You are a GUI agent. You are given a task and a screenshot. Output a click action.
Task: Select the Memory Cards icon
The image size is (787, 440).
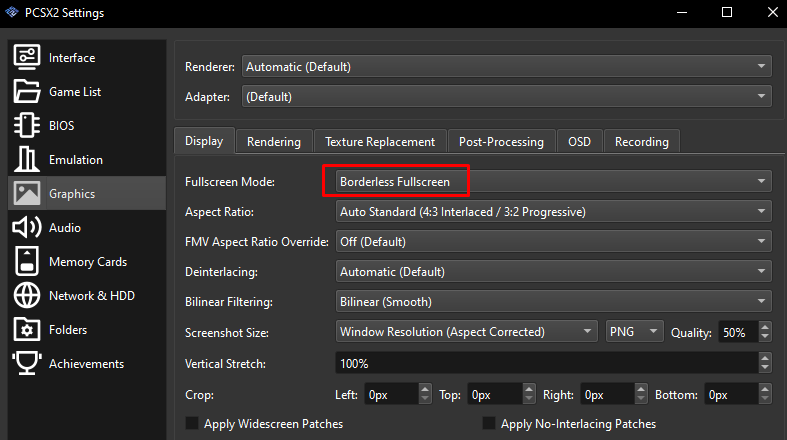click(x=26, y=262)
